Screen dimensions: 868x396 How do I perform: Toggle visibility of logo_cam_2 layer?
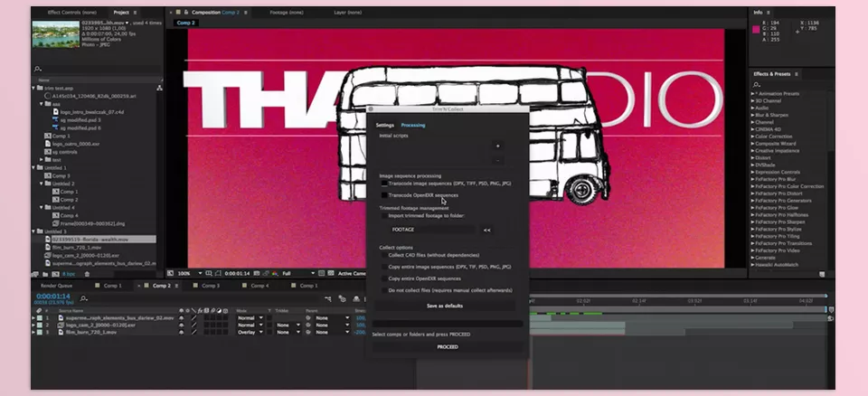click(181, 325)
